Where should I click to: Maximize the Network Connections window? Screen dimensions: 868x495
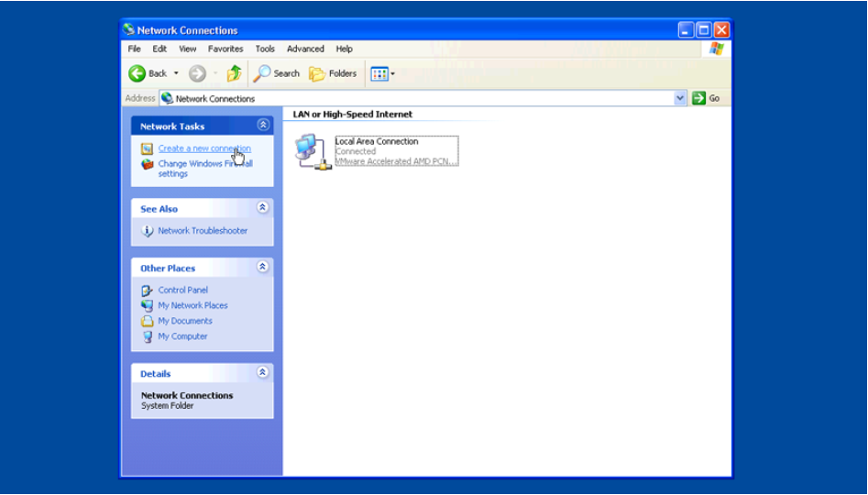coord(704,30)
